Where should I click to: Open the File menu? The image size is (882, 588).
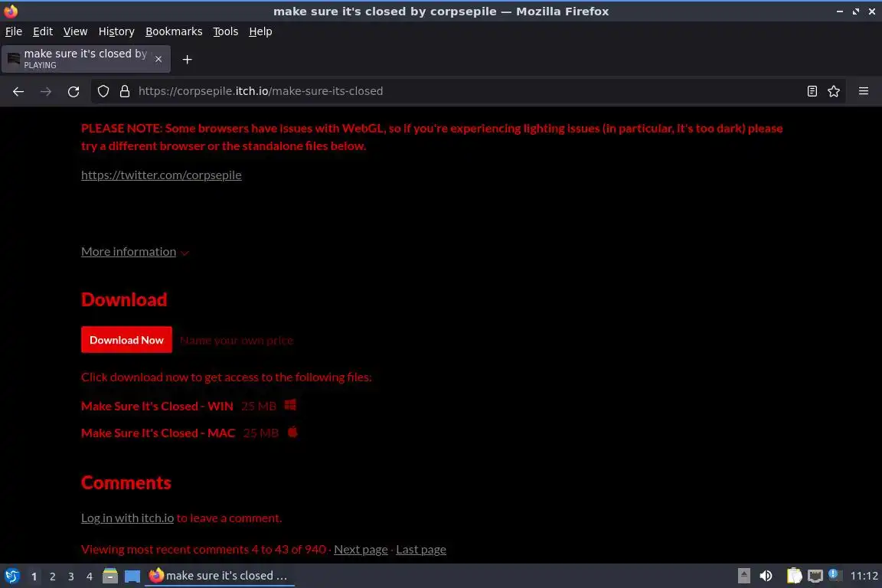coord(14,31)
